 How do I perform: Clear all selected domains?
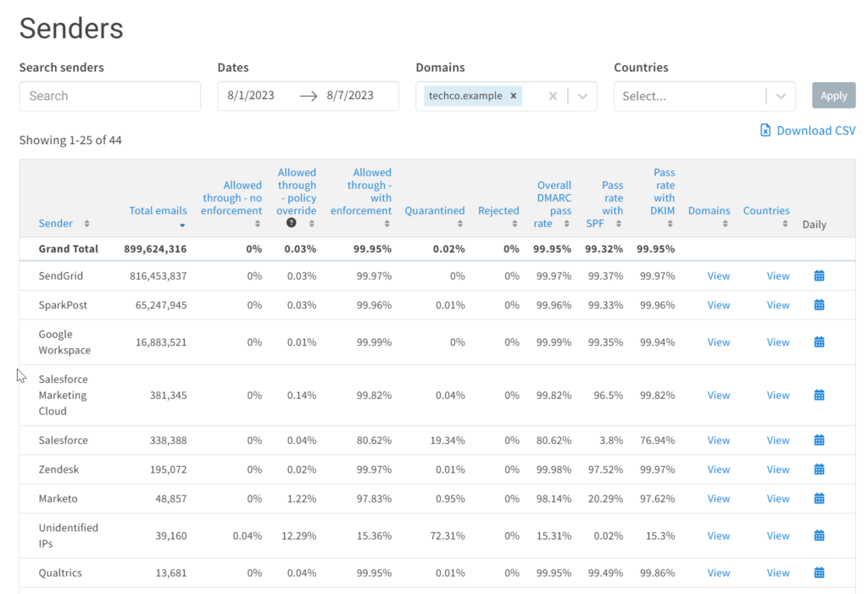pyautogui.click(x=553, y=97)
